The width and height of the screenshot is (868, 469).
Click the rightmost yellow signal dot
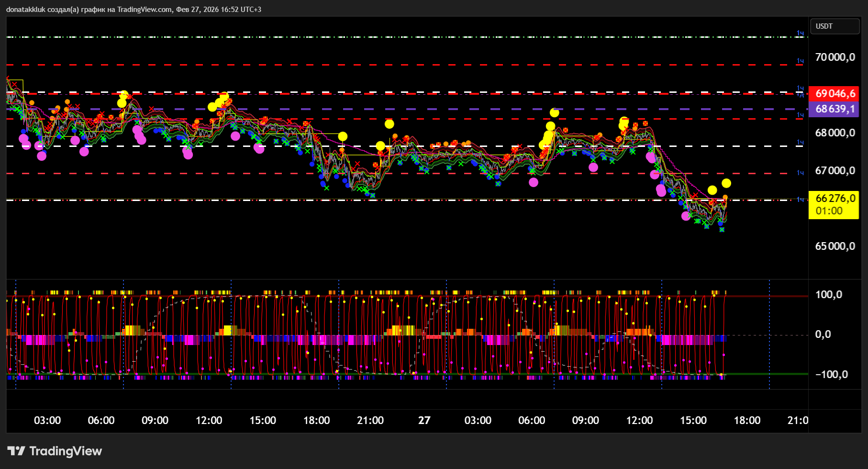(x=726, y=183)
